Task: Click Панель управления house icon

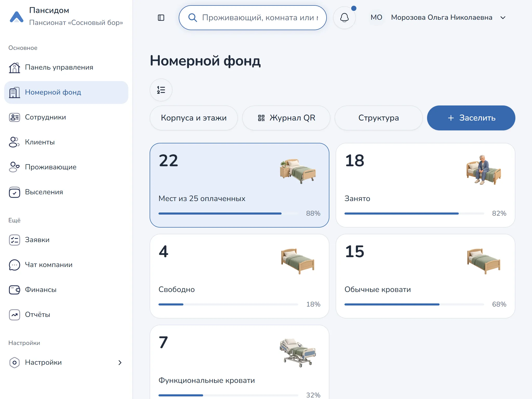Action: [15, 68]
